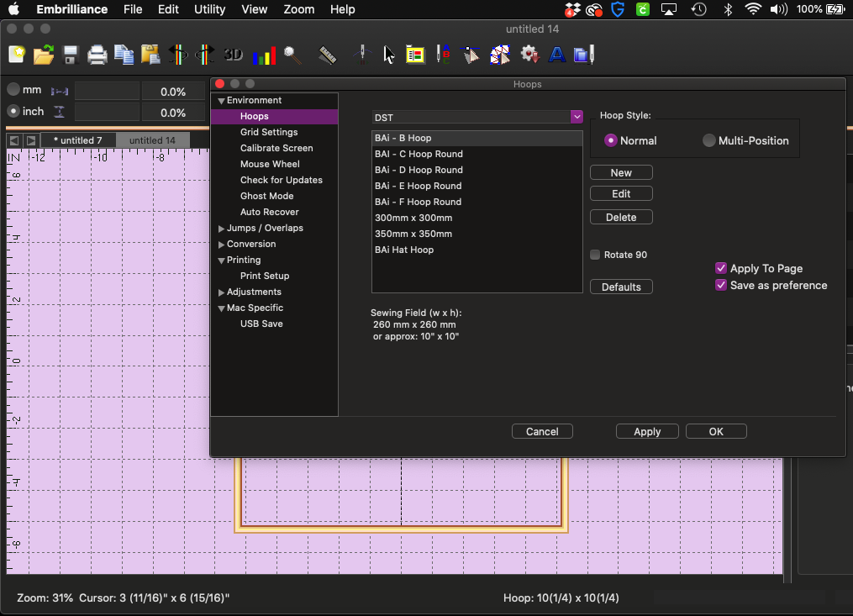This screenshot has height=616, width=853.
Task: Select the magnifying glass zoom tool
Action: coord(292,55)
